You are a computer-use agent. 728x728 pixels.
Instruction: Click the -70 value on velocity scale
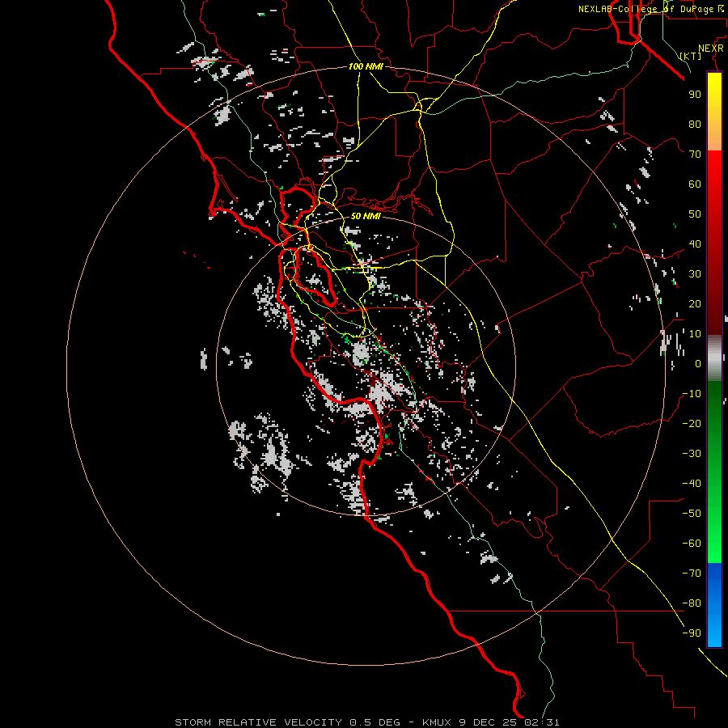point(692,574)
